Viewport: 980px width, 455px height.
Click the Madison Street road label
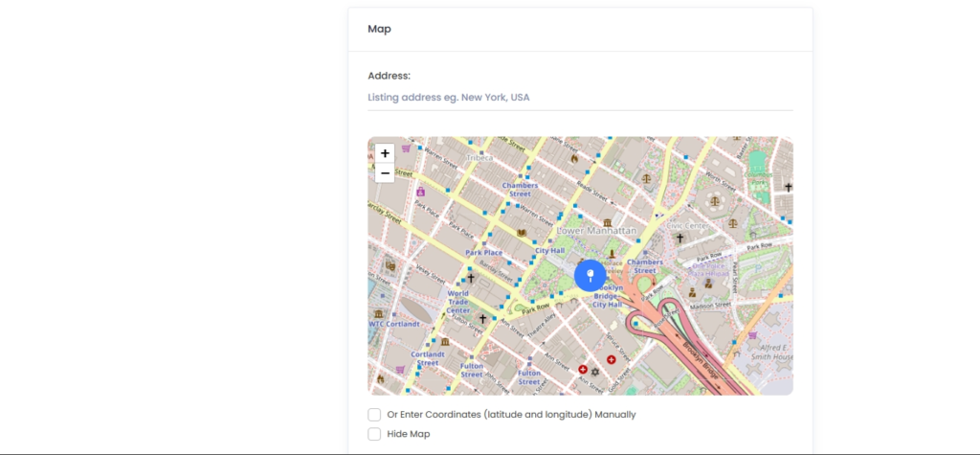coord(709,306)
